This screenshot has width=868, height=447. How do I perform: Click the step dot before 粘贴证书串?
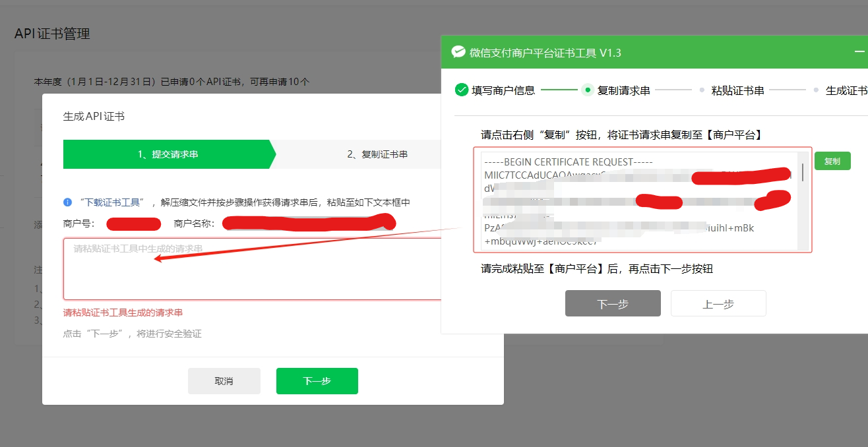pyautogui.click(x=702, y=90)
